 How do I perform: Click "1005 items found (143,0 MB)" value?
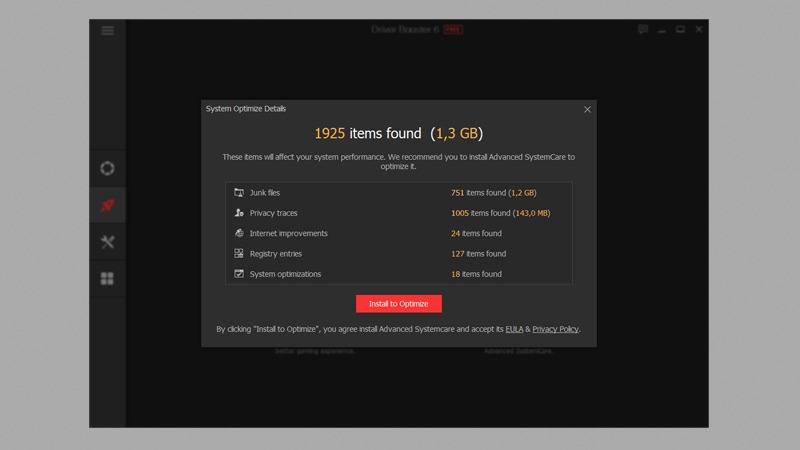501,213
